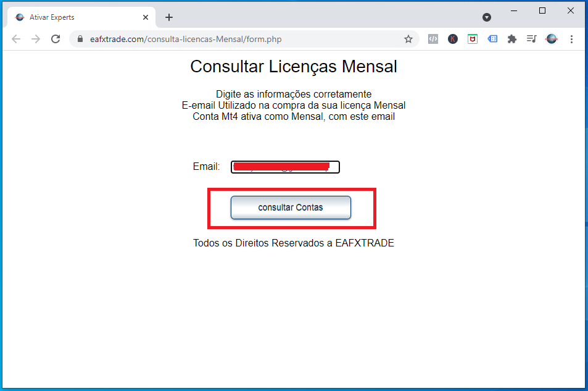Click the red K extension icon
The image size is (588, 391).
[x=453, y=39]
